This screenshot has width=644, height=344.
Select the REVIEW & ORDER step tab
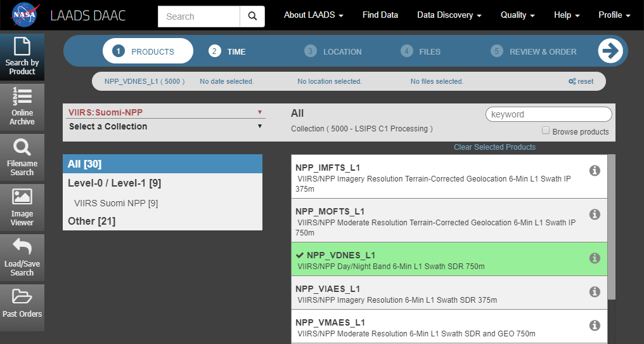click(x=534, y=51)
